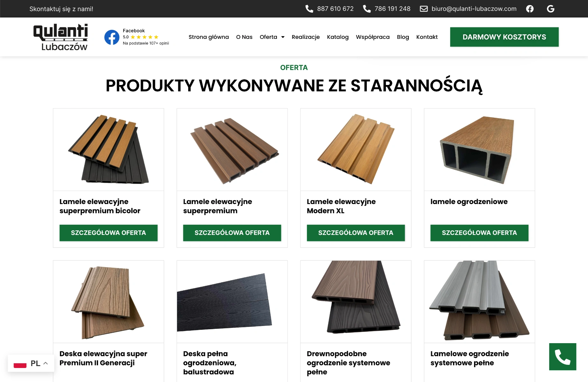Click the phone icon beside 887 610 672
588x382 pixels.
click(x=309, y=9)
